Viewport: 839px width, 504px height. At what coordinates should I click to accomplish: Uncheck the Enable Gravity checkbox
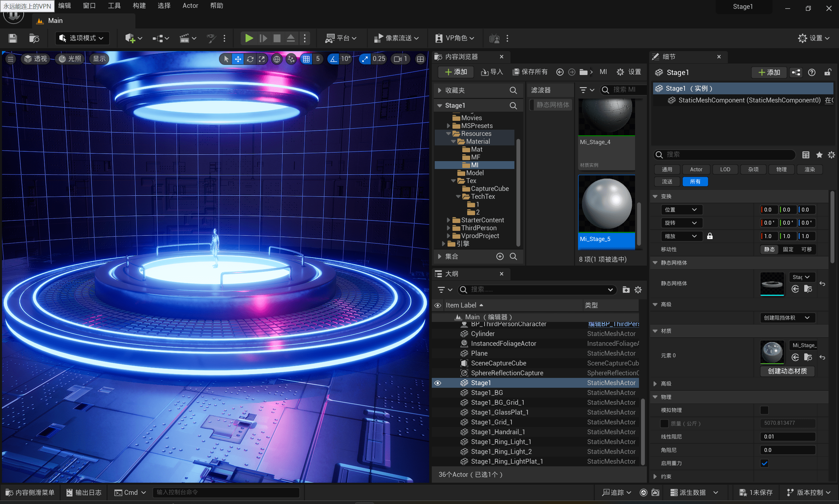coord(764,463)
